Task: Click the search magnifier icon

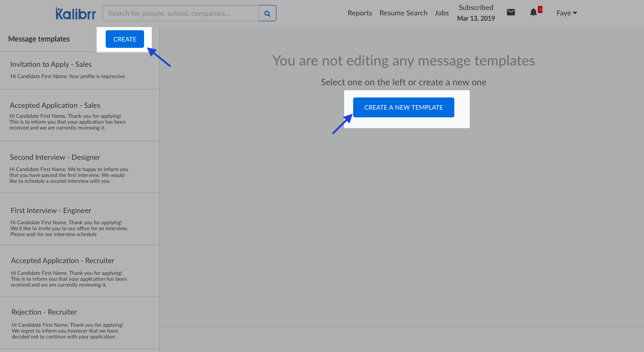Action: click(267, 13)
